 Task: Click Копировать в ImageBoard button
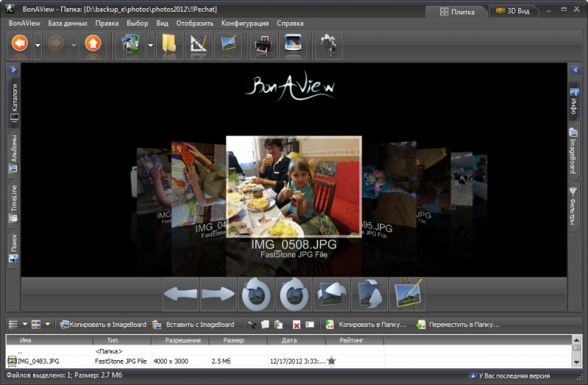coord(101,324)
